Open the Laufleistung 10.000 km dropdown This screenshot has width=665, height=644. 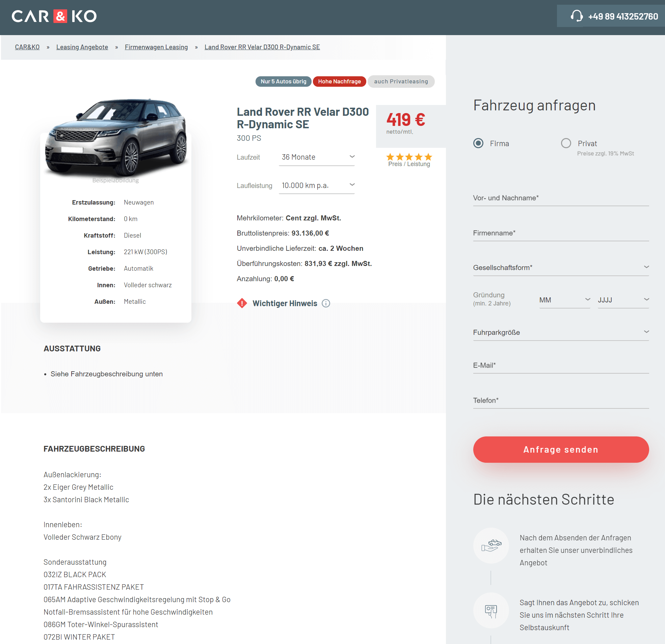coord(317,185)
